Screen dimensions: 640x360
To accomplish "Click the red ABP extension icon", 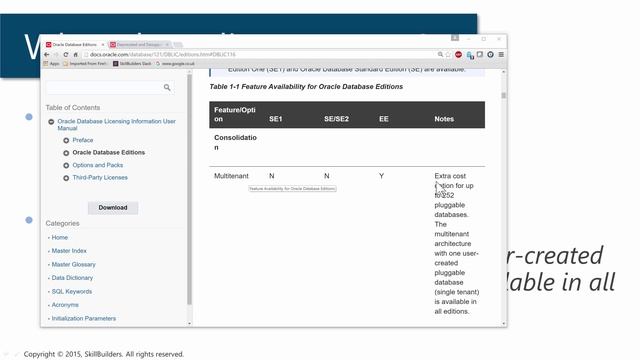I will (458, 54).
